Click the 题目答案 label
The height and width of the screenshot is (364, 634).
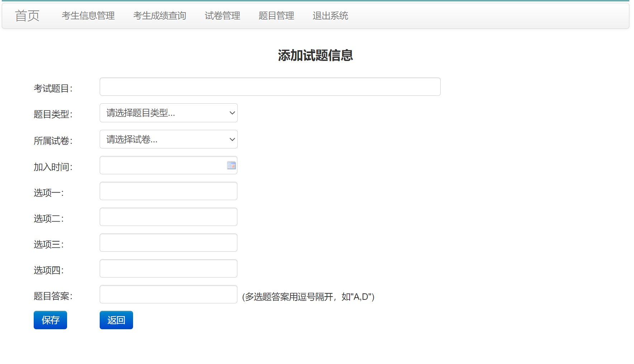coord(53,296)
